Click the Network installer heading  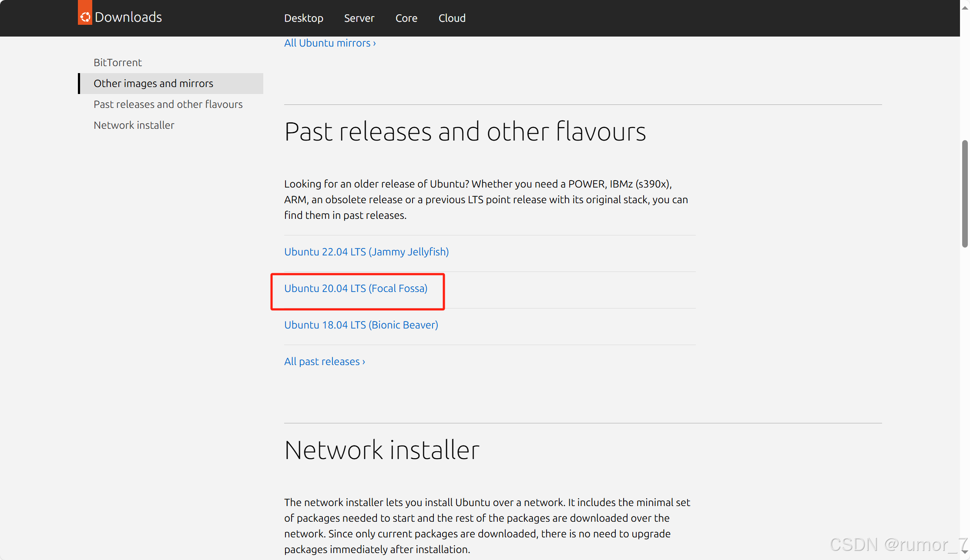[x=382, y=450]
